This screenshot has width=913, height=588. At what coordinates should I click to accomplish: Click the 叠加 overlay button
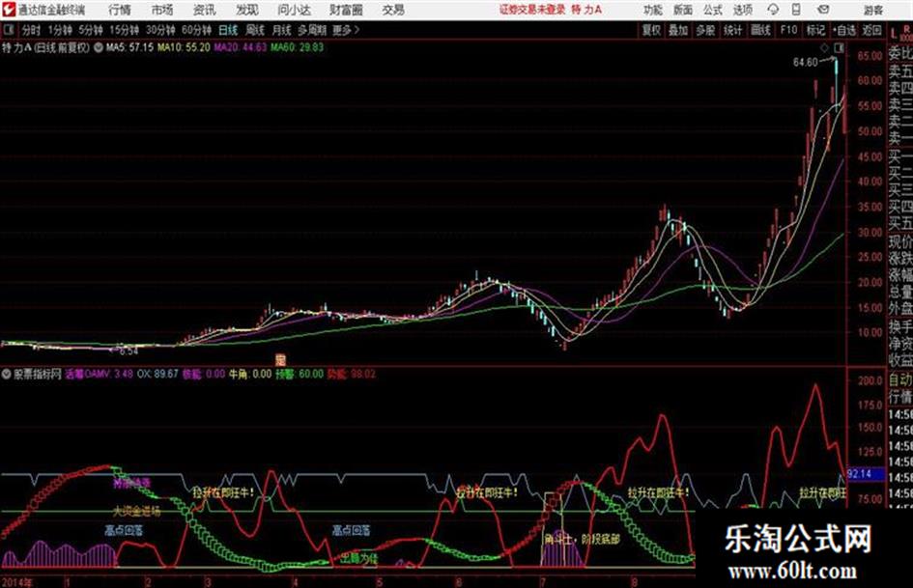[678, 30]
